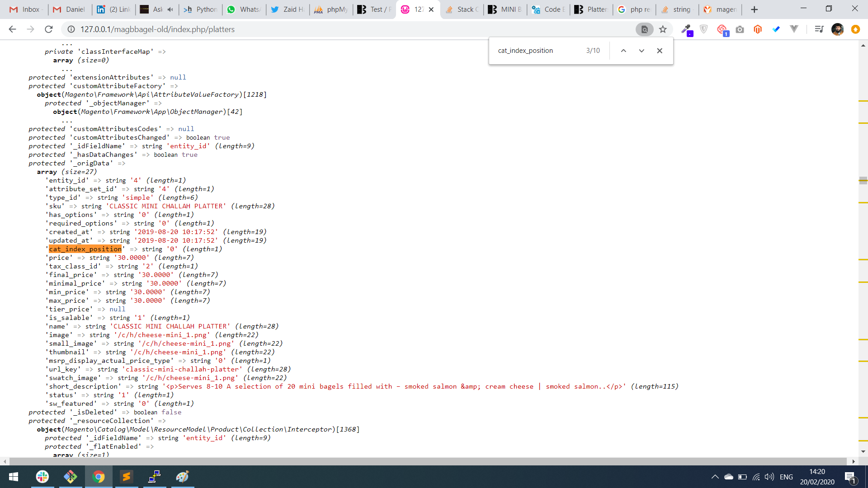The image size is (868, 488).
Task: Switch to the WhatsApp tab
Action: (244, 9)
